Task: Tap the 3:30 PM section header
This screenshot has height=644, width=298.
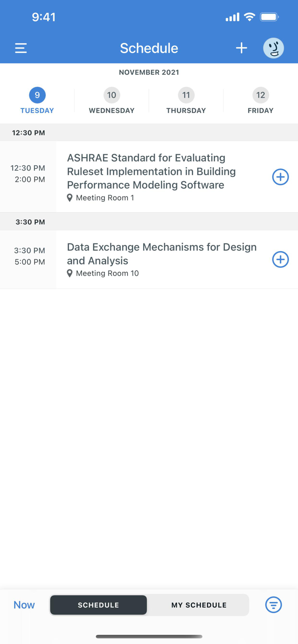Action: 30,222
